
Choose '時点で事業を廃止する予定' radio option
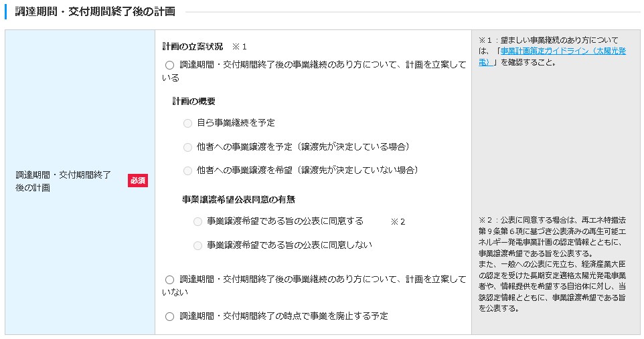[169, 316]
